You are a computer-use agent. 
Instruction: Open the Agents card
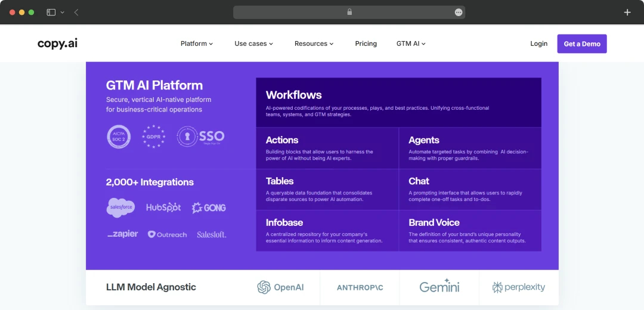coord(470,148)
